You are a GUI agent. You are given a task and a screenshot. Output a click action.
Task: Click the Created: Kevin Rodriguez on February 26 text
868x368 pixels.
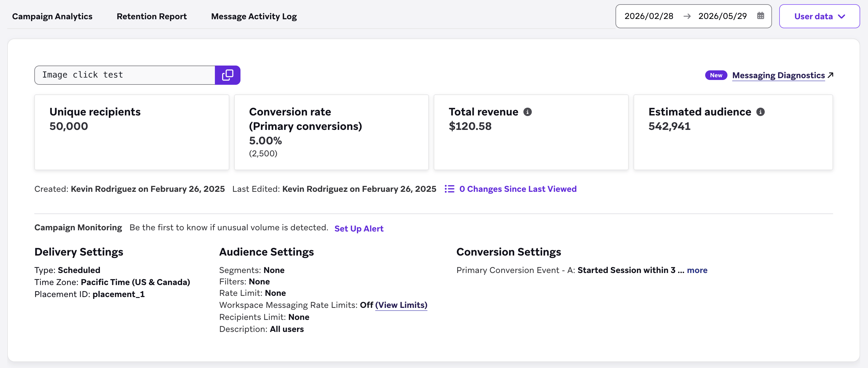[x=129, y=189]
